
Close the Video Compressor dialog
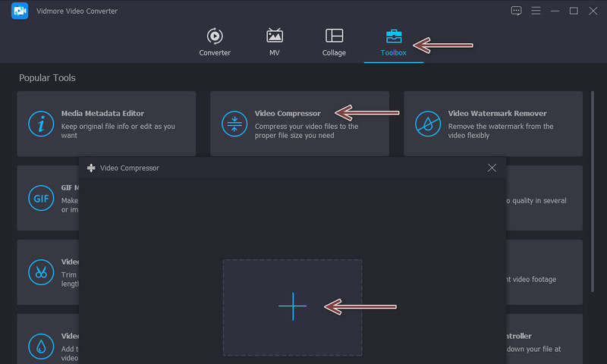(492, 168)
